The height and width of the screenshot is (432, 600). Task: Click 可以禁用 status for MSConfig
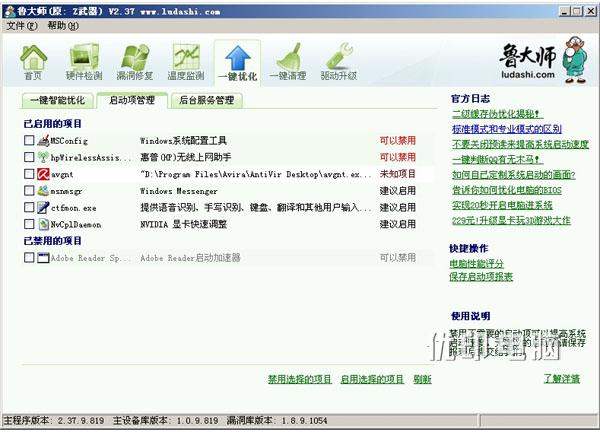pyautogui.click(x=398, y=140)
